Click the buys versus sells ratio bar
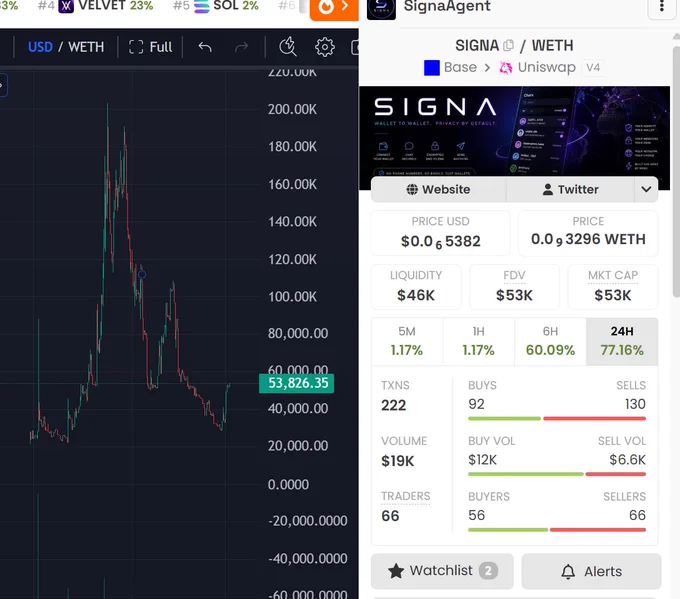680x599 pixels. (x=557, y=419)
